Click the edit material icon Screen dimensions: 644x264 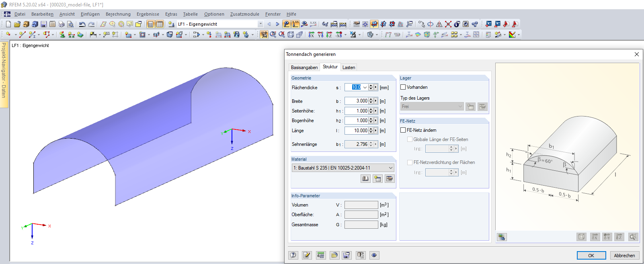(x=390, y=179)
